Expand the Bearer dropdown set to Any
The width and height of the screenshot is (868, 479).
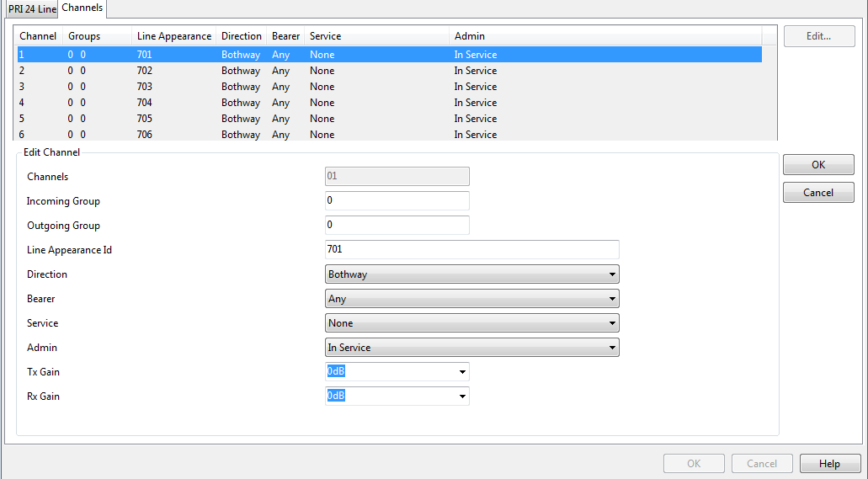click(x=471, y=299)
